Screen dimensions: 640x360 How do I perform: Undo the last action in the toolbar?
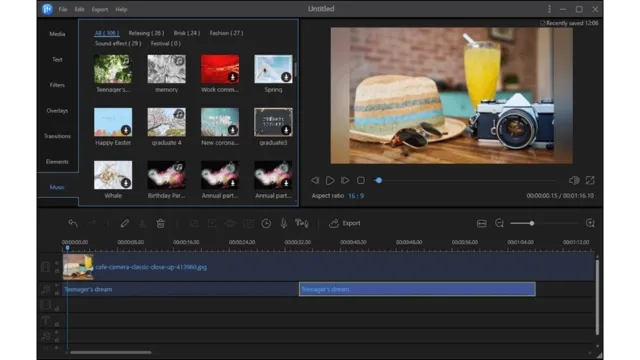pos(73,223)
